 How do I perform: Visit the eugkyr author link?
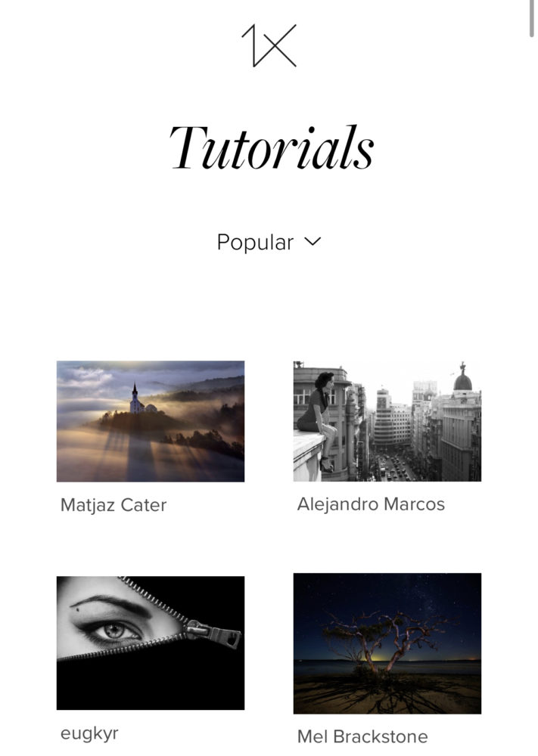point(89,733)
